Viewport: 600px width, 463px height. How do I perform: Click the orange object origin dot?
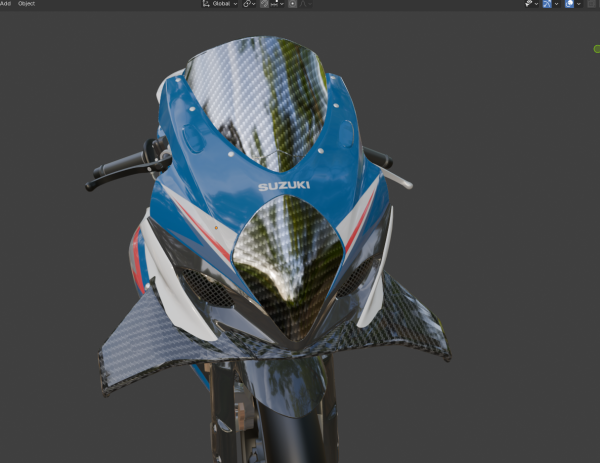[216, 228]
